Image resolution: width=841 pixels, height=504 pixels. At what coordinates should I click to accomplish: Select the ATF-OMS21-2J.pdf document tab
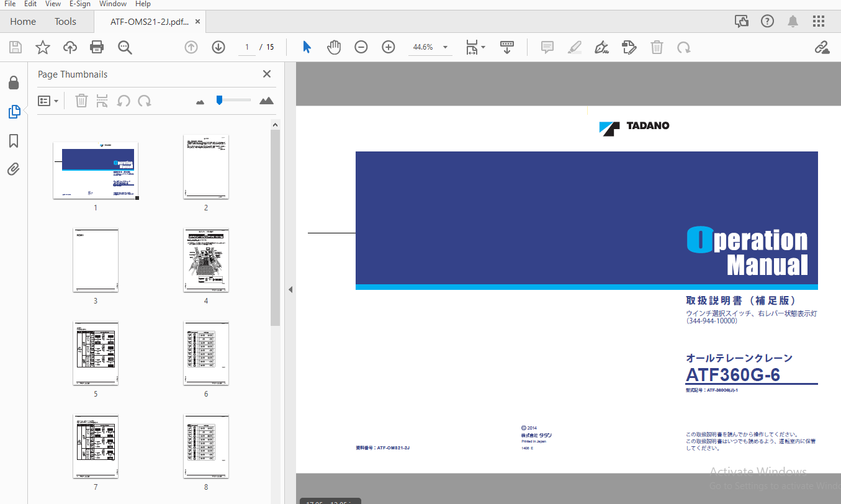150,21
